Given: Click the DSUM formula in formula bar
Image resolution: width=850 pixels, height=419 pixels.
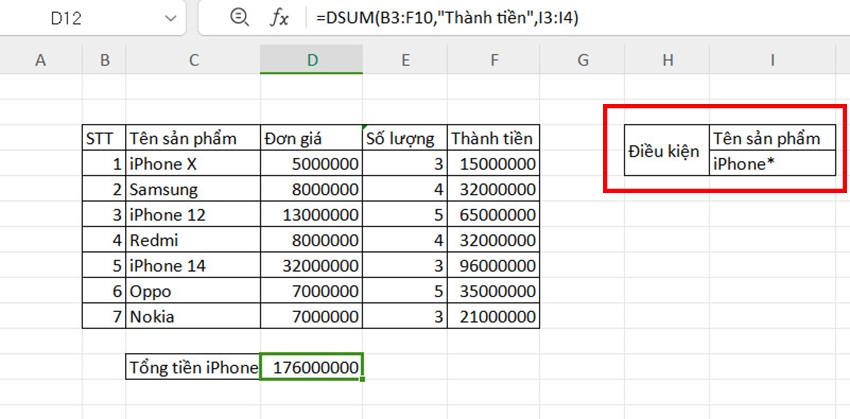Looking at the screenshot, I should (448, 18).
